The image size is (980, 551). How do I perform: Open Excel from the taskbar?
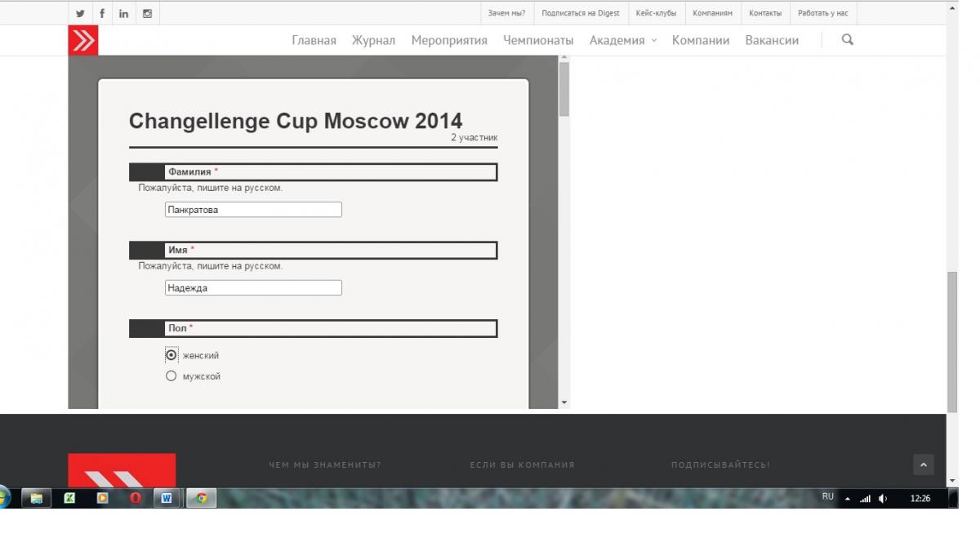click(x=69, y=498)
